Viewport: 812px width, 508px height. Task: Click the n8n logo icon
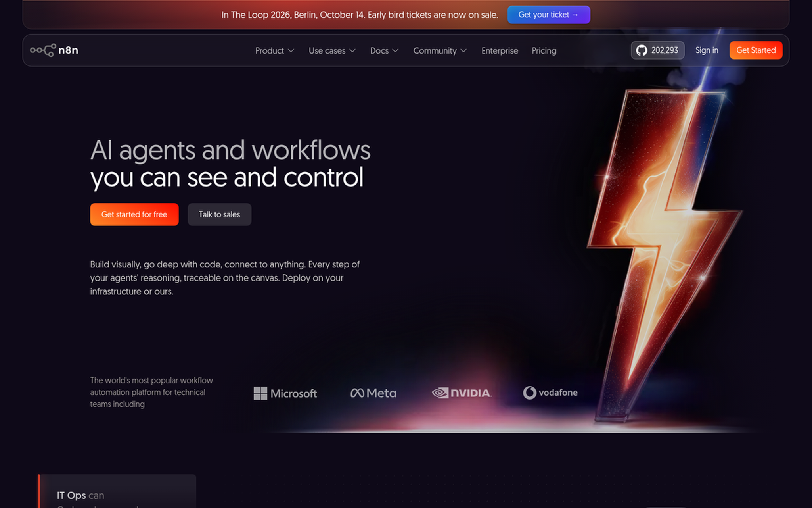point(54,50)
